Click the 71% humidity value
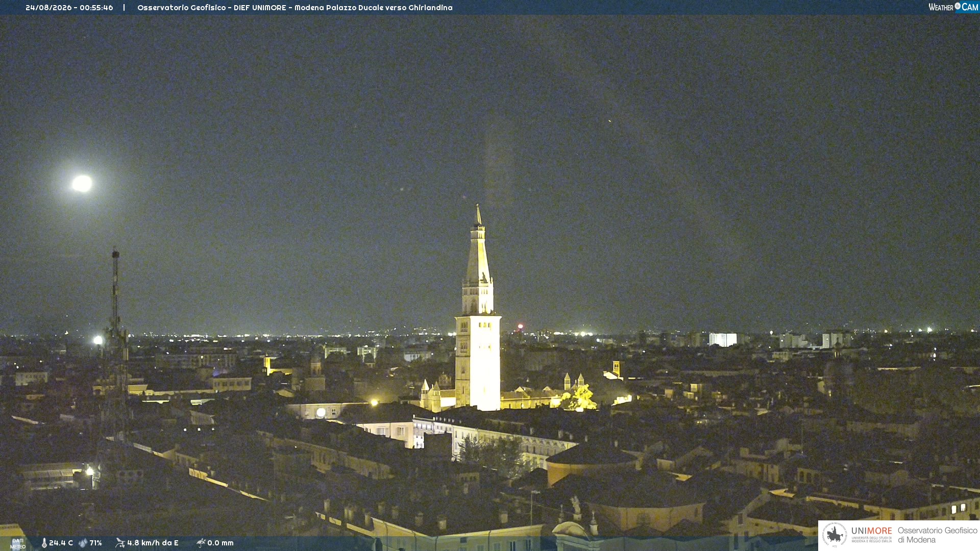 pos(95,543)
